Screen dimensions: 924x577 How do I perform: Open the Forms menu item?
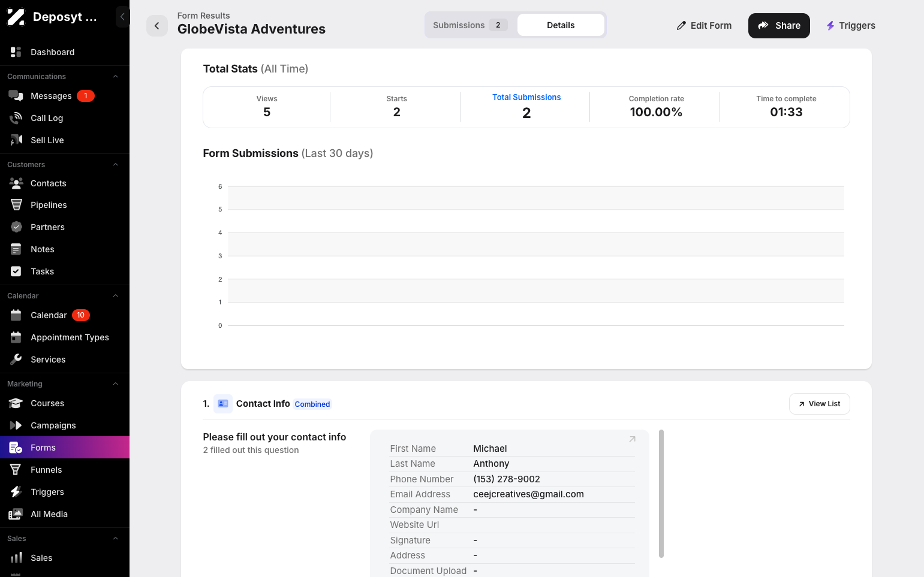65,448
